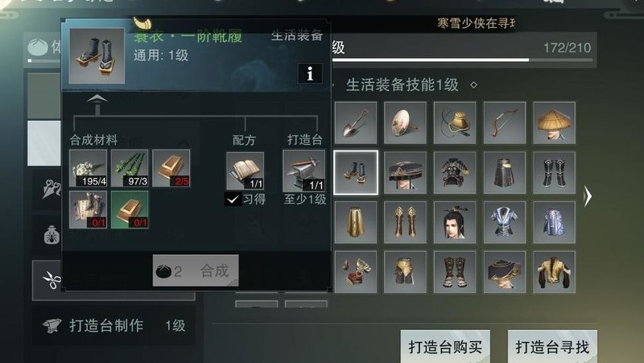Select the bow equipment icon
The width and height of the screenshot is (644, 363).
[x=505, y=123]
